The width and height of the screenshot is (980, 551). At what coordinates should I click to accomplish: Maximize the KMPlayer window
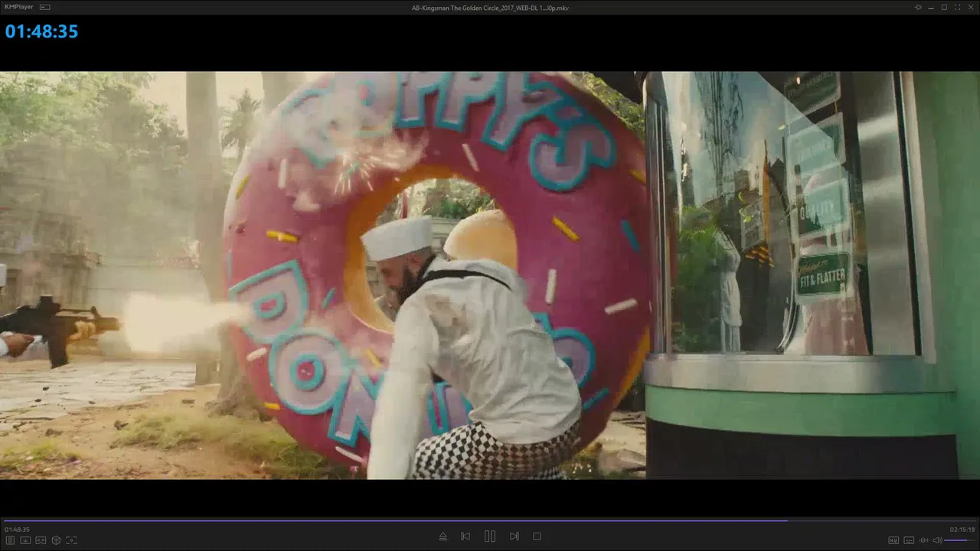coord(944,8)
